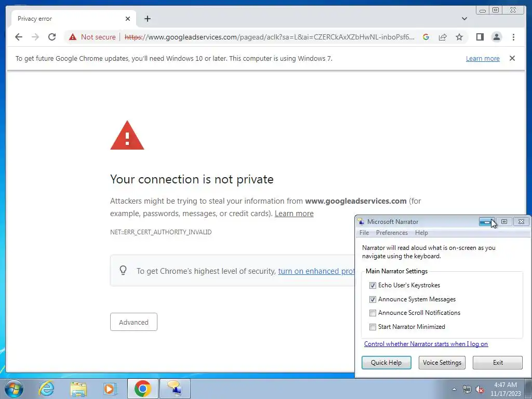Image resolution: width=532 pixels, height=399 pixels.
Task: Close the Privacy error tab
Action: tap(128, 19)
